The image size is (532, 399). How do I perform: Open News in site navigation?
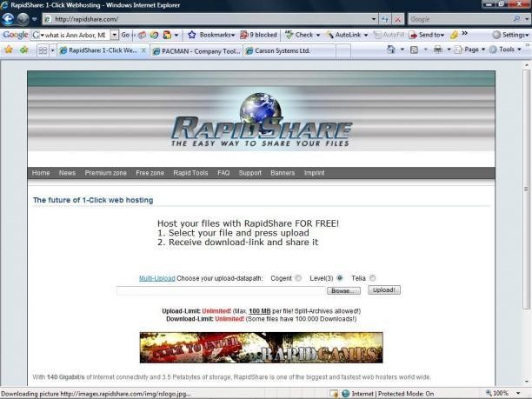point(67,173)
